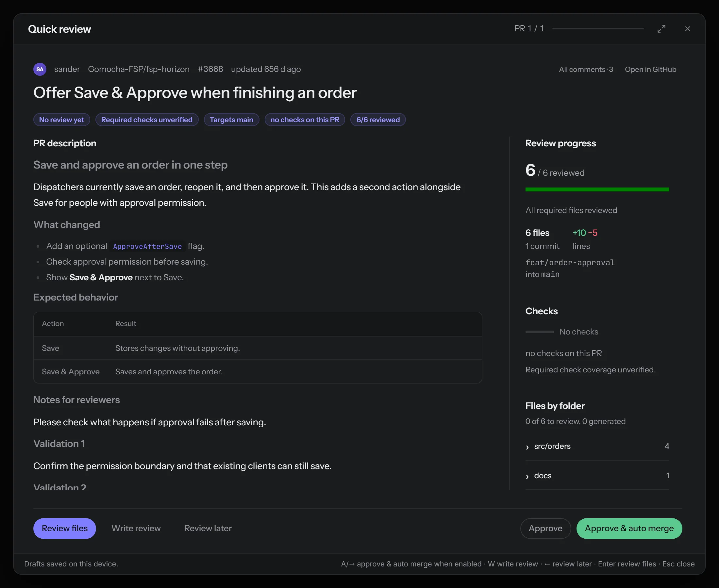Image resolution: width=719 pixels, height=588 pixels.
Task: Click the author name sander
Action: (x=67, y=69)
